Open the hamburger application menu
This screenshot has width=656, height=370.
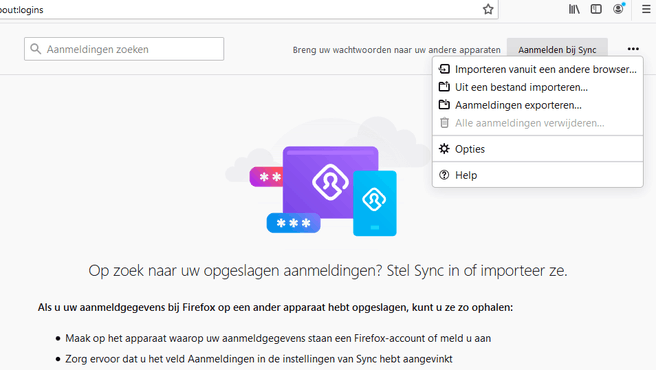coord(646,9)
